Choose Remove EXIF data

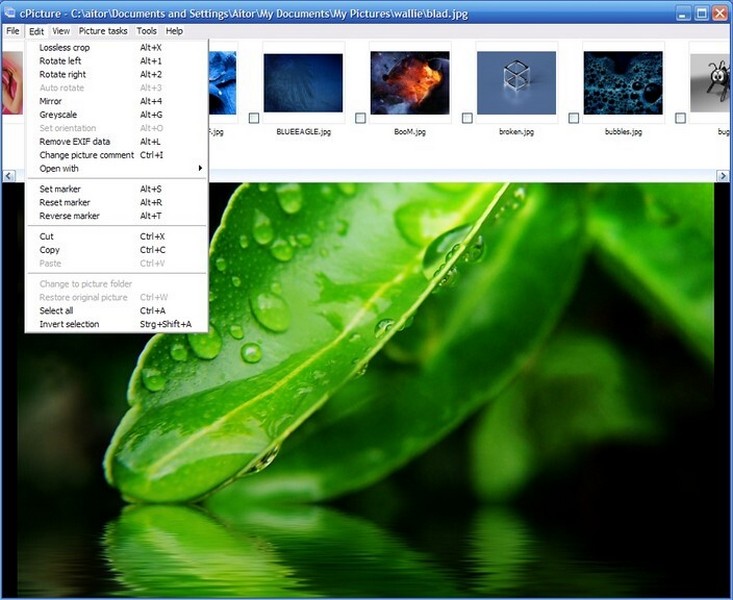pyautogui.click(x=116, y=141)
